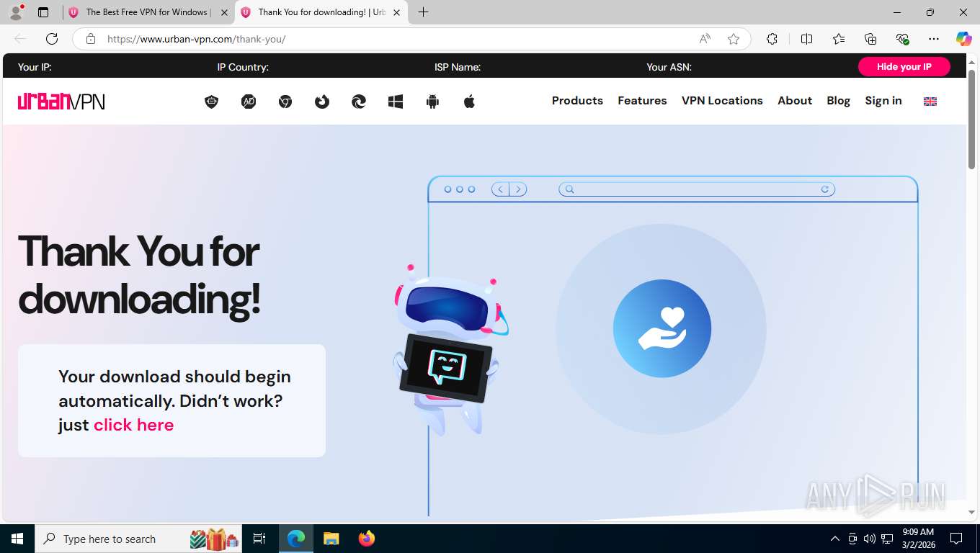Open the VPN Locations menu
This screenshot has height=553, width=980.
click(722, 101)
